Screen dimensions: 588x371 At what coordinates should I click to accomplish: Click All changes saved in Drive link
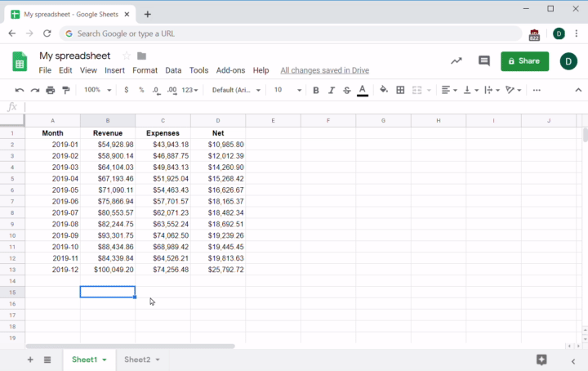click(324, 70)
